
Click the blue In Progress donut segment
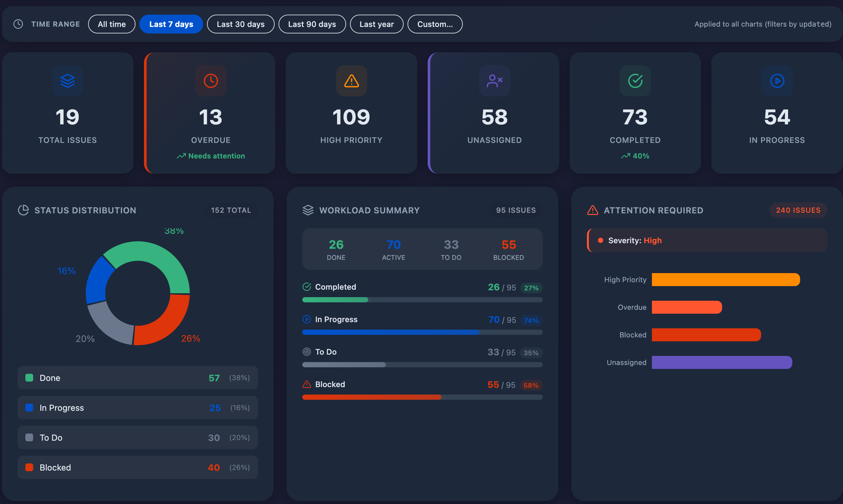(98, 281)
